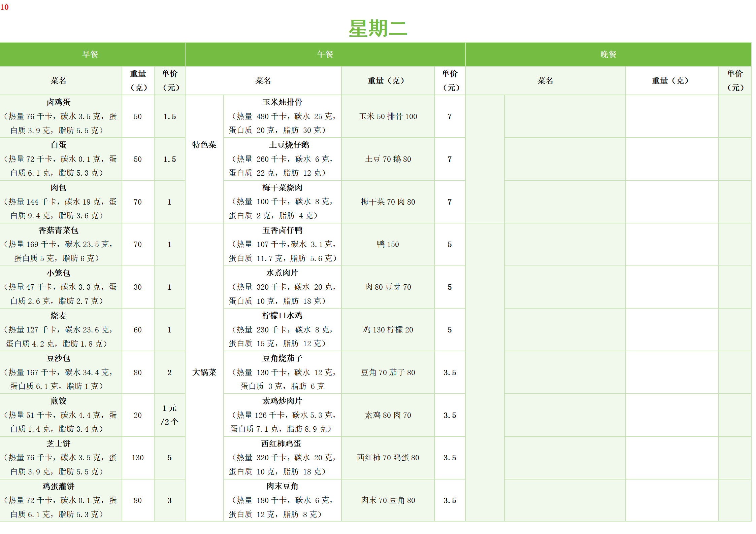Click the 特色菜 category cell
The image size is (756, 534).
click(204, 145)
